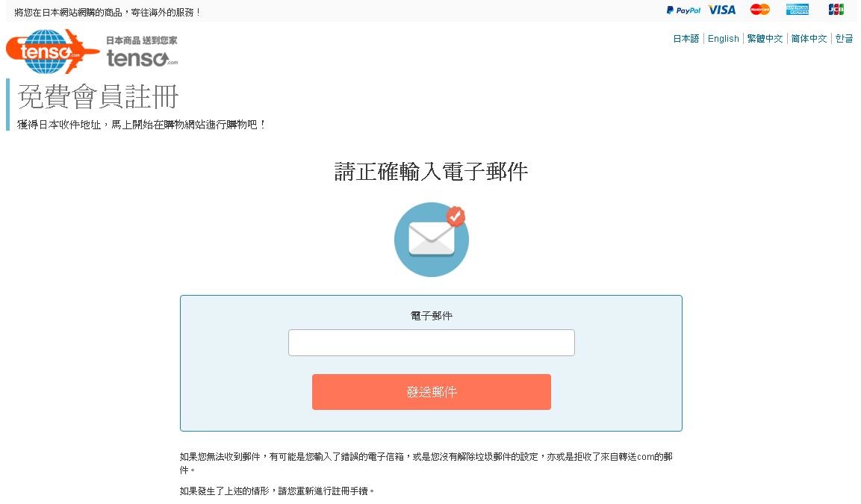861x504 pixels.
Task: Click the VISA card logo
Action: (x=721, y=10)
